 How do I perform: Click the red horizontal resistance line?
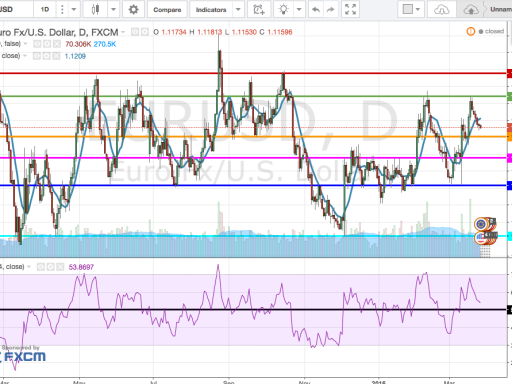[x=253, y=73]
